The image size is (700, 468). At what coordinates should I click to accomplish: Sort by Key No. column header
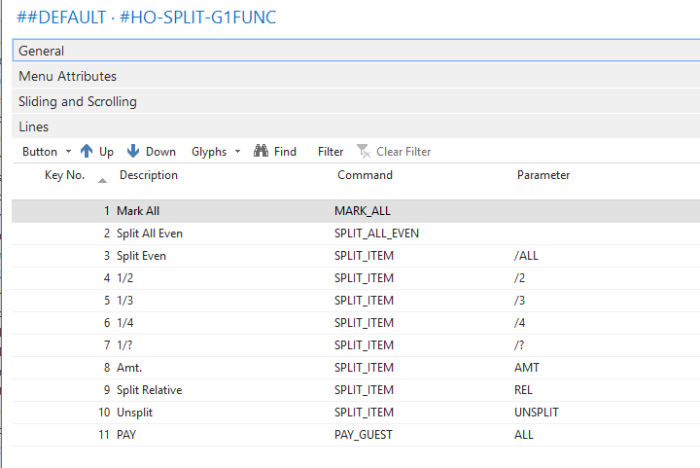pos(65,176)
